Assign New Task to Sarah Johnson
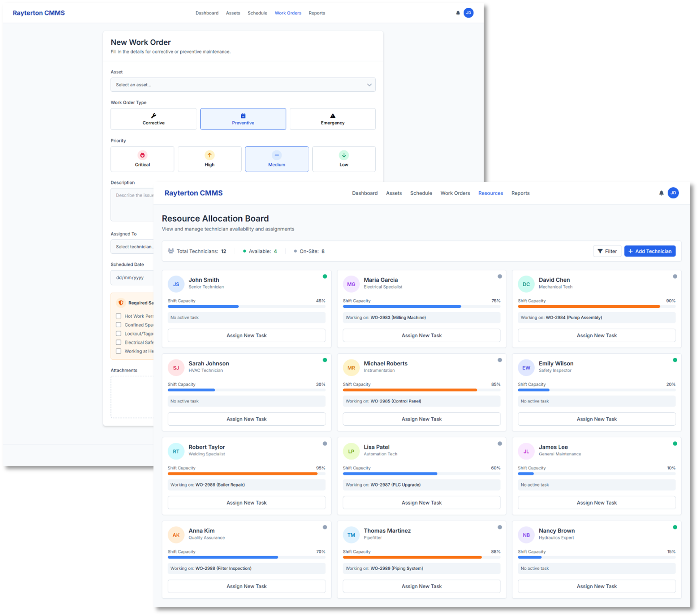Screen dimensions: 699x616 tap(246, 419)
